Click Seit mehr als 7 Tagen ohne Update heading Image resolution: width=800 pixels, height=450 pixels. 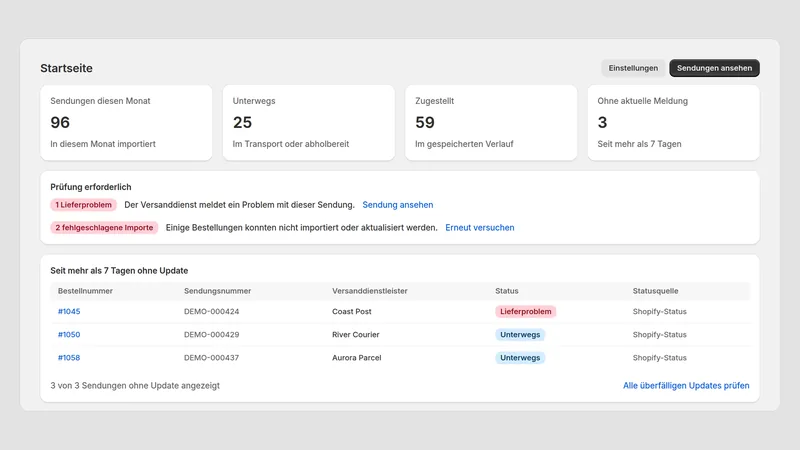coord(119,270)
